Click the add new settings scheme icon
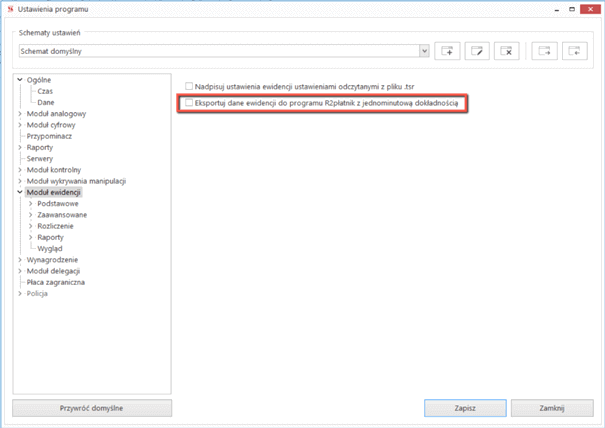Viewport: 605px width, 428px height. coord(448,51)
